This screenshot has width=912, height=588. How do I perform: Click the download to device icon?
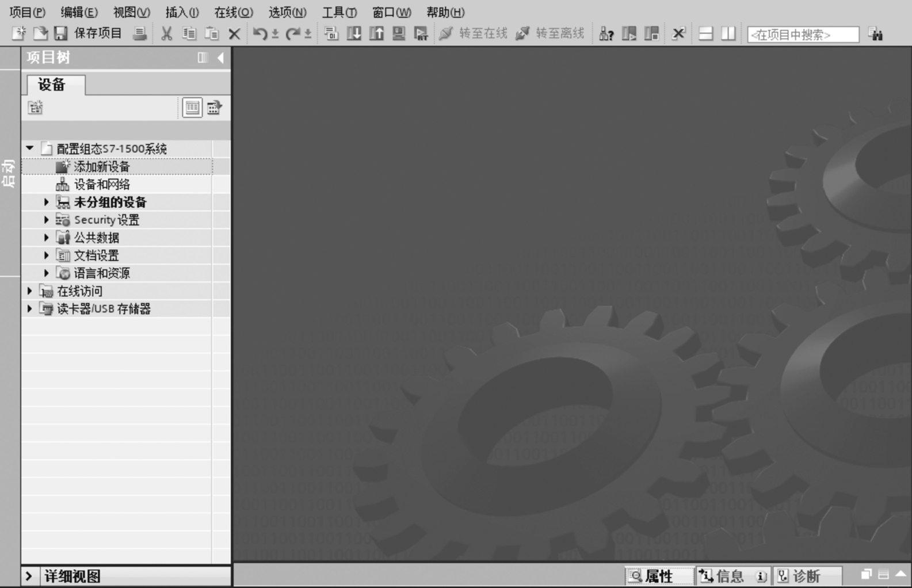click(x=354, y=33)
